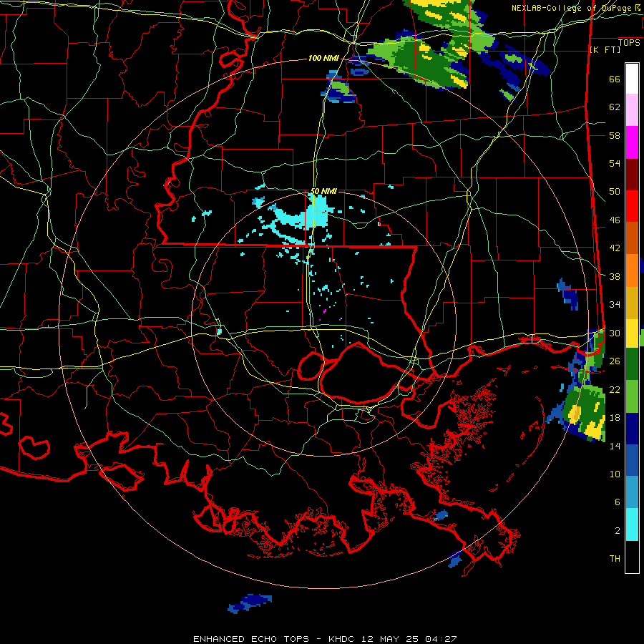Click the bright red 46 K FT swatch
This screenshot has height=644, width=644.
(632, 206)
